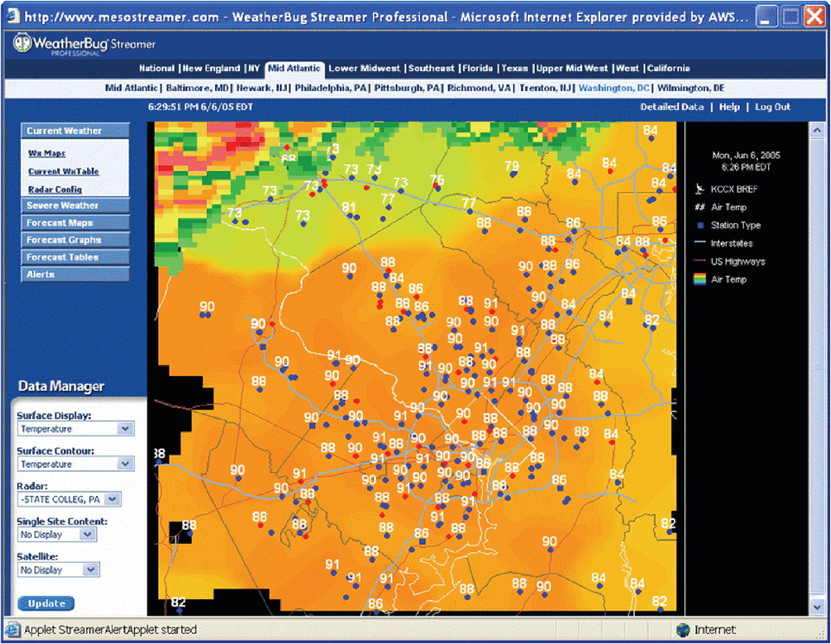831x644 pixels.
Task: Click the Air Temp color gradient swatch
Action: (700, 279)
